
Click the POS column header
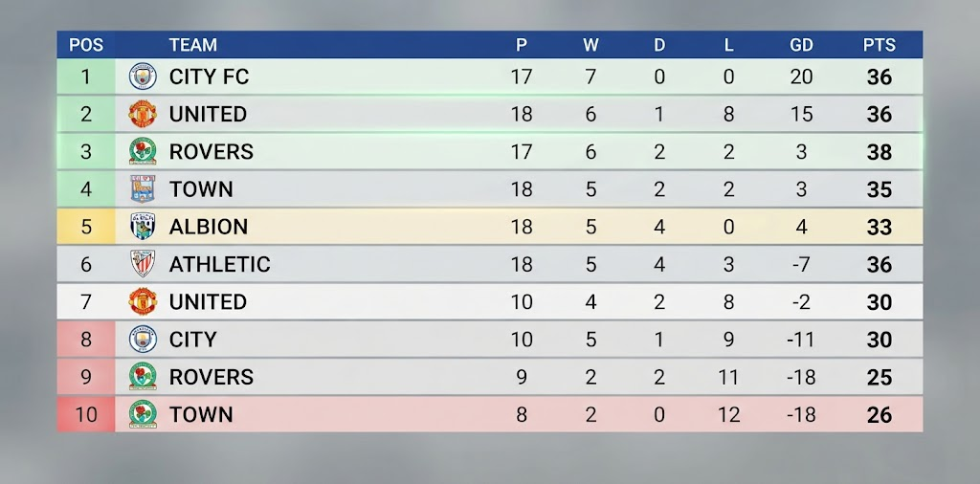[x=86, y=45]
